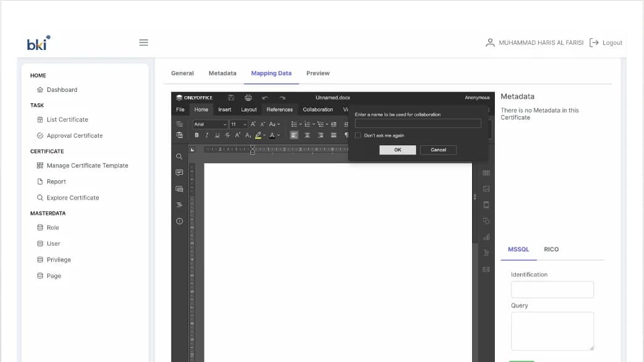Click OK in the collaboration name dialog

tap(397, 150)
